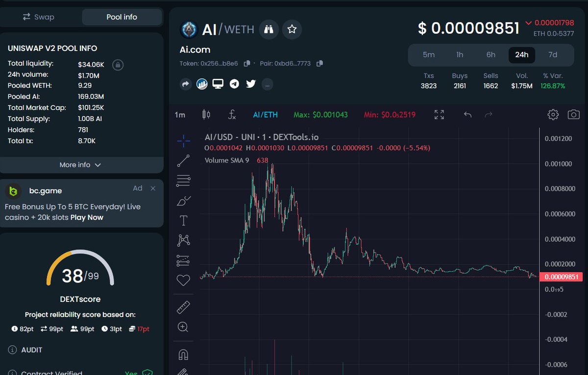The width and height of the screenshot is (588, 375).
Task: Toggle the magnet snap mode
Action: click(183, 354)
